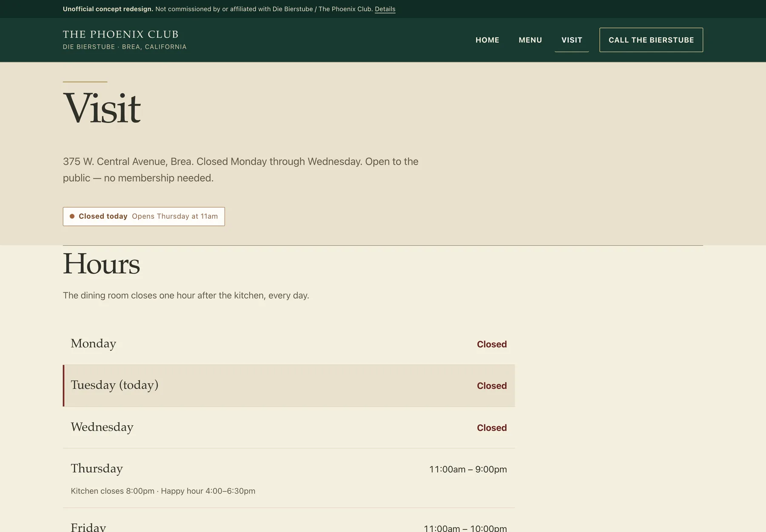Select the Wednesday row label
This screenshot has height=532, width=766.
102,427
